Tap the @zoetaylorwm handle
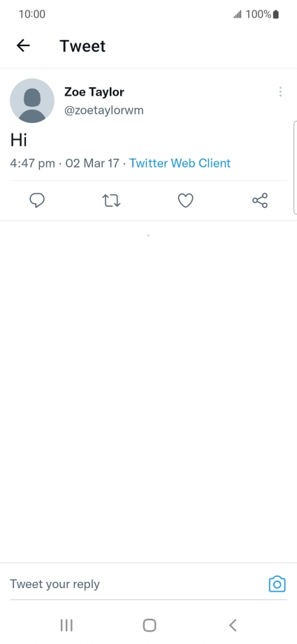Screen dimensions: 297x644 104,110
